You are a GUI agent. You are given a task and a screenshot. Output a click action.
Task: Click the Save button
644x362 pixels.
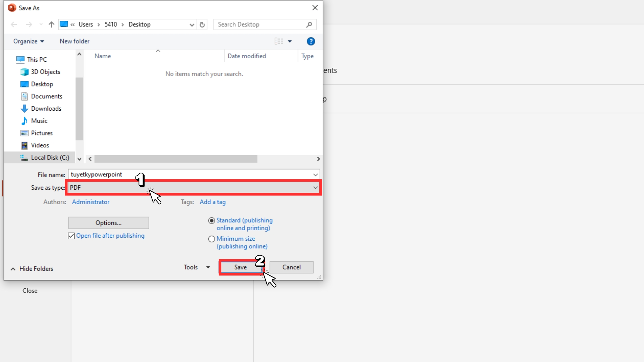[x=240, y=267]
